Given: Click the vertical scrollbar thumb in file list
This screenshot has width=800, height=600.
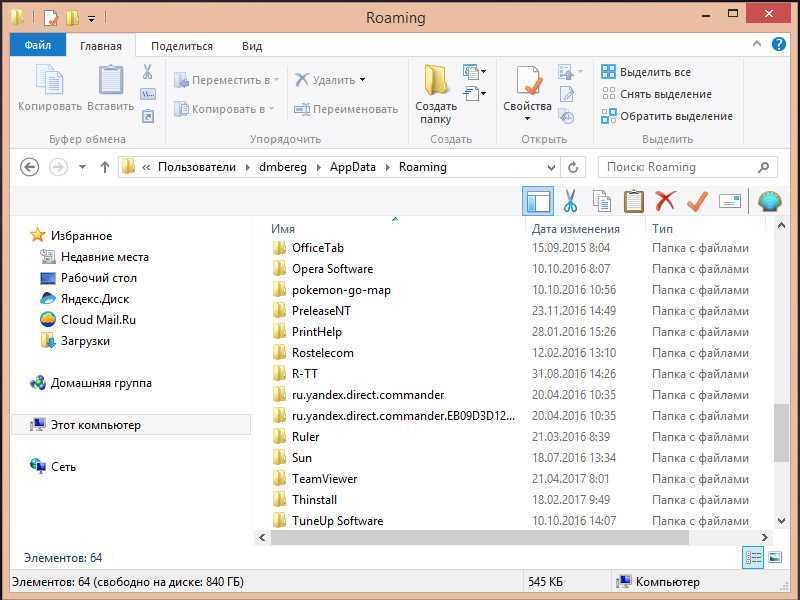Looking at the screenshot, I should pyautogui.click(x=781, y=433).
